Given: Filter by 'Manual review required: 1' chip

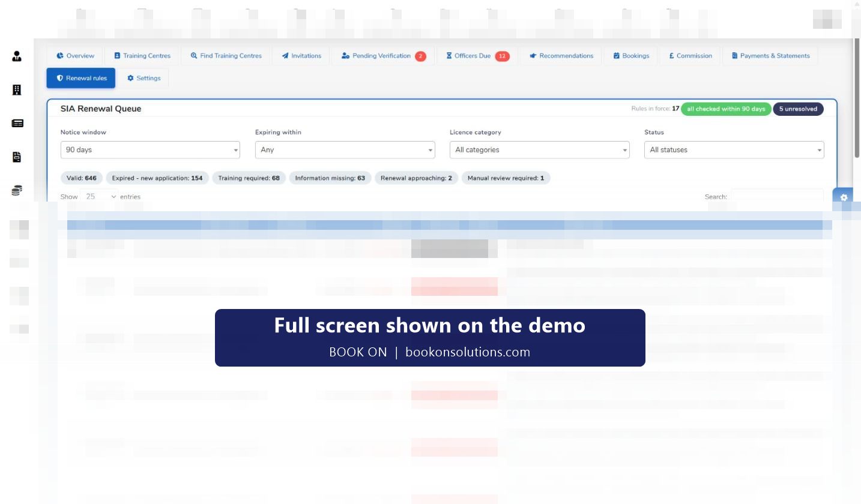Looking at the screenshot, I should (506, 178).
